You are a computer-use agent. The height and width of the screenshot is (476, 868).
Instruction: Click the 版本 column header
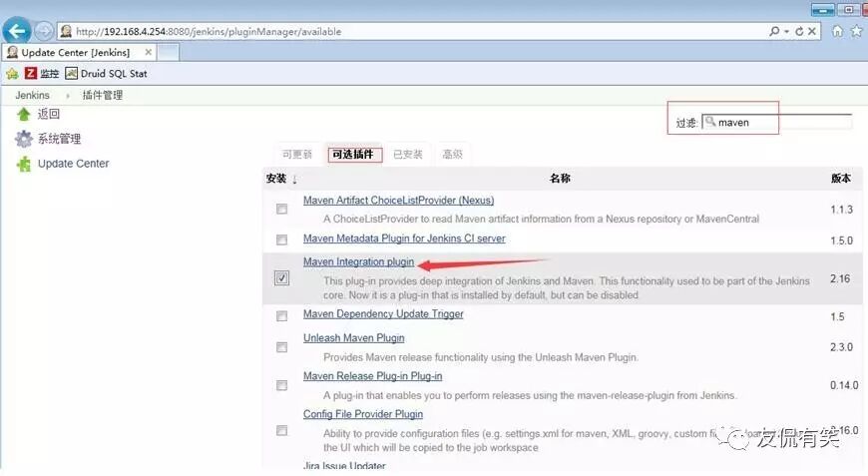[840, 179]
